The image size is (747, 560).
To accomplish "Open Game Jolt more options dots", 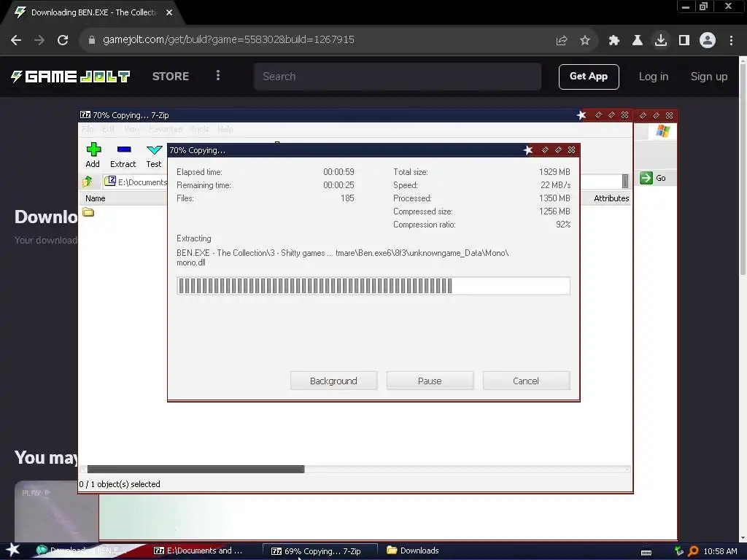I will coord(218,76).
